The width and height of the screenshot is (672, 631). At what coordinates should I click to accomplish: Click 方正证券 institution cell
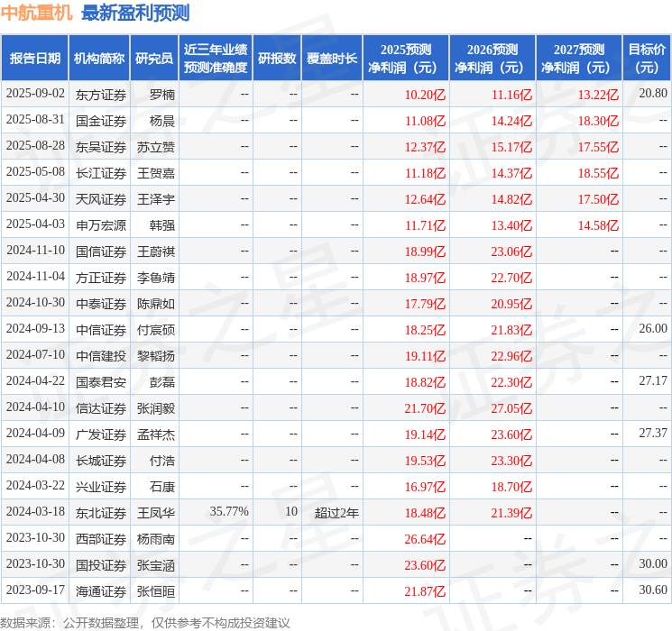point(101,278)
